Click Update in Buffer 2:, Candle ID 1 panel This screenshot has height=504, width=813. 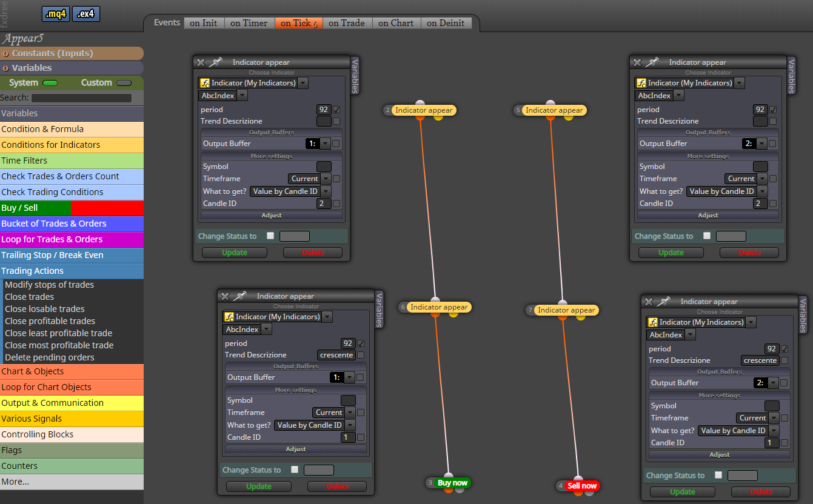(x=683, y=492)
